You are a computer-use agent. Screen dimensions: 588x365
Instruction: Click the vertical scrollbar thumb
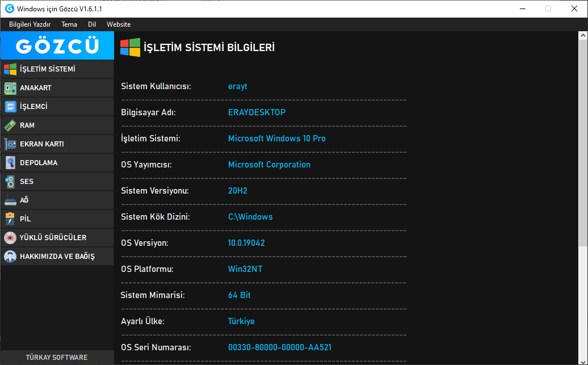coord(583,143)
